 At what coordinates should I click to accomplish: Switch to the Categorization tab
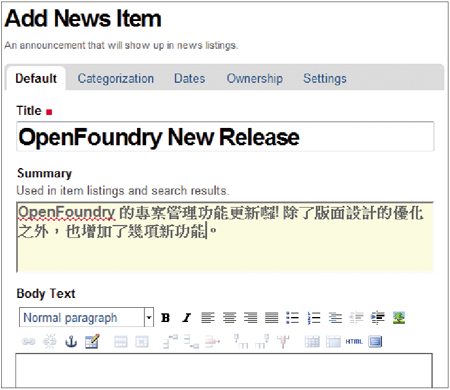[116, 78]
